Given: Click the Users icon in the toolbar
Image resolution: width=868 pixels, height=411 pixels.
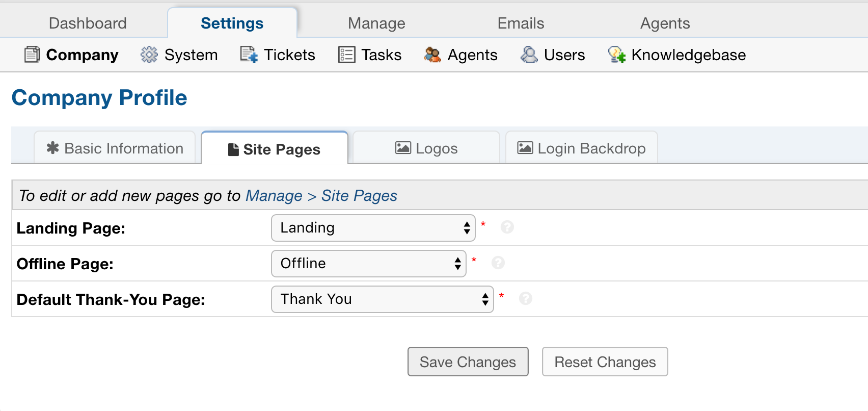Looking at the screenshot, I should (x=530, y=55).
